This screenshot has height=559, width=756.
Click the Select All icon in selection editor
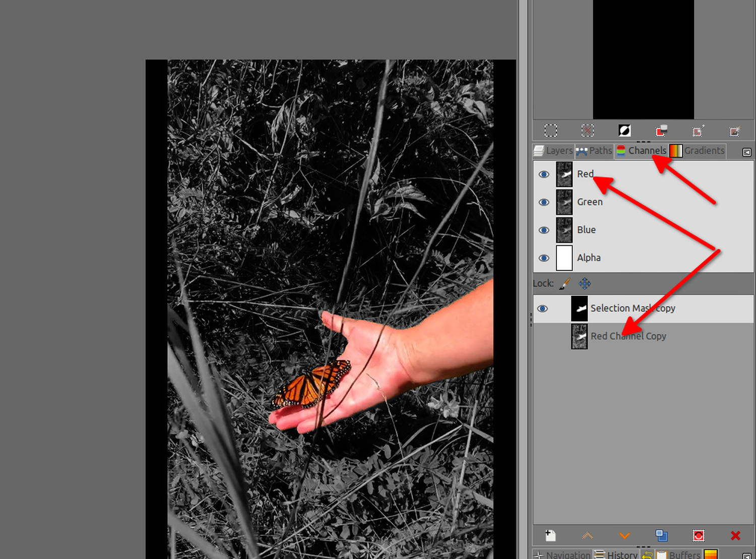coord(550,131)
